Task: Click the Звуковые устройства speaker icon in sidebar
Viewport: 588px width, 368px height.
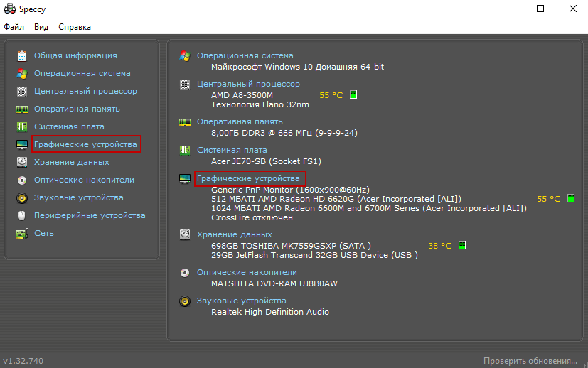Action: point(21,197)
